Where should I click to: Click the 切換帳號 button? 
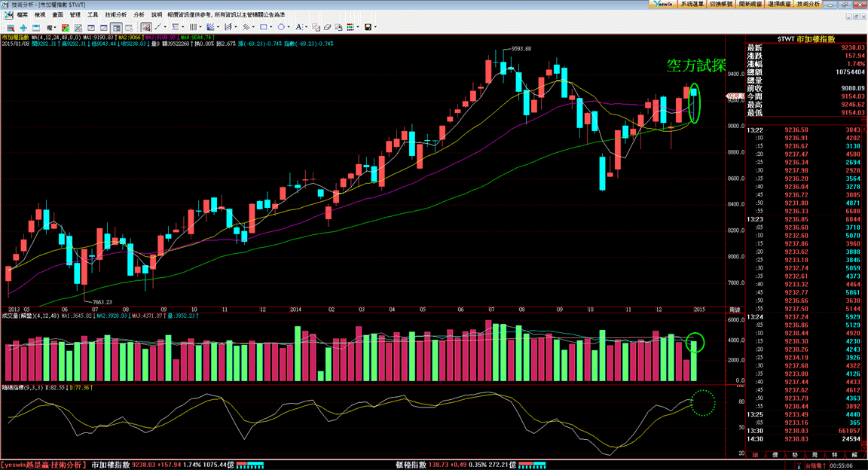tap(721, 4)
